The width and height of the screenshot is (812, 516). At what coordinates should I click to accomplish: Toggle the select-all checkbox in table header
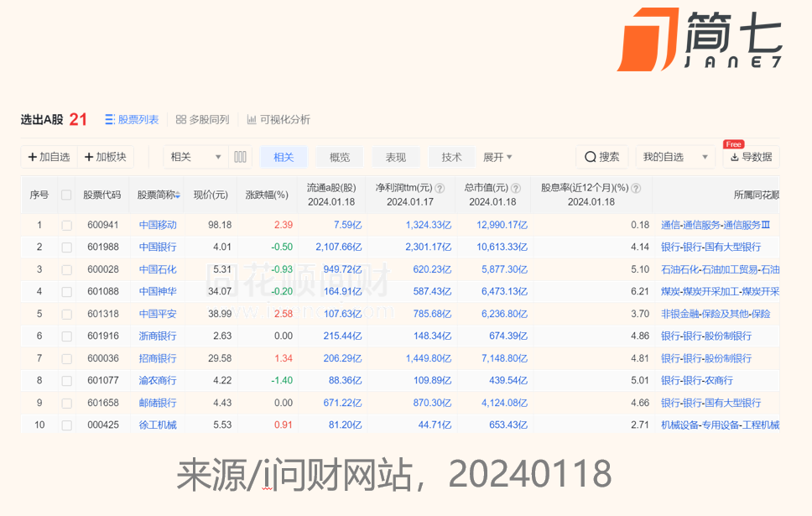[66, 195]
